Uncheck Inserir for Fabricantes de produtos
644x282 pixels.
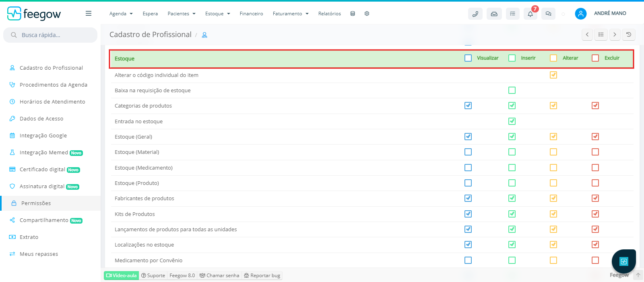point(512,198)
